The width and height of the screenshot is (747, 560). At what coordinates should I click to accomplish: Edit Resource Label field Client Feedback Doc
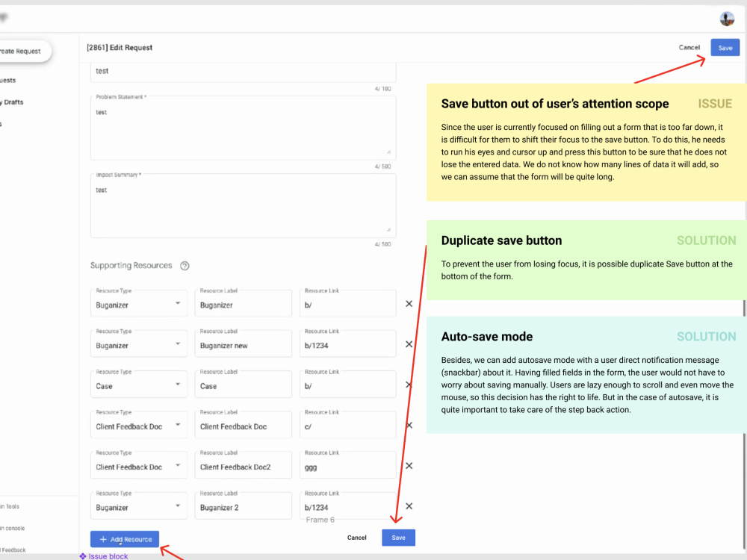[x=244, y=425]
